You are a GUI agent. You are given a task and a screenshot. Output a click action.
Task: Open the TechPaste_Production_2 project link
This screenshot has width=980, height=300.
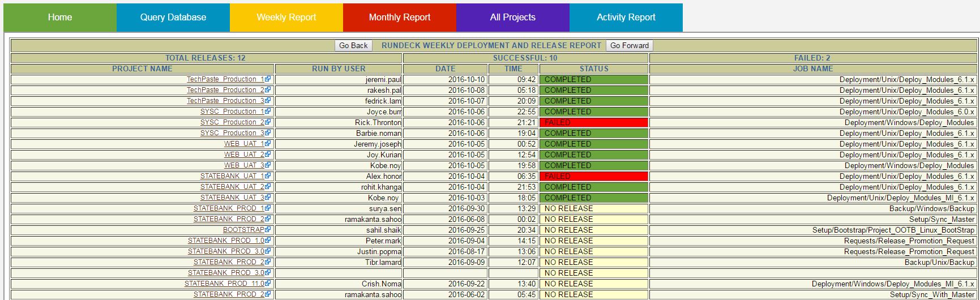point(225,90)
